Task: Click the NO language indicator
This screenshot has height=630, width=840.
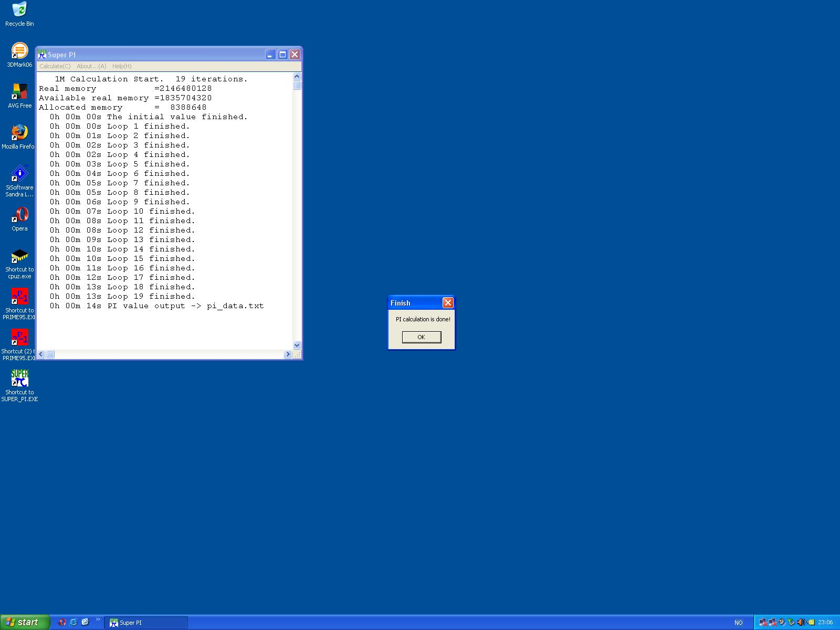Action: 739,623
